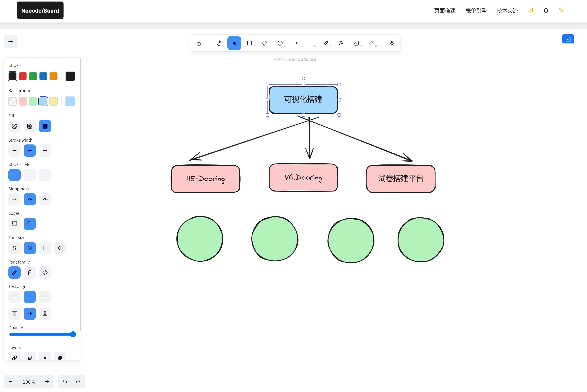Align text vertically to top
Viewport: 587px width, 392px height.
point(14,313)
